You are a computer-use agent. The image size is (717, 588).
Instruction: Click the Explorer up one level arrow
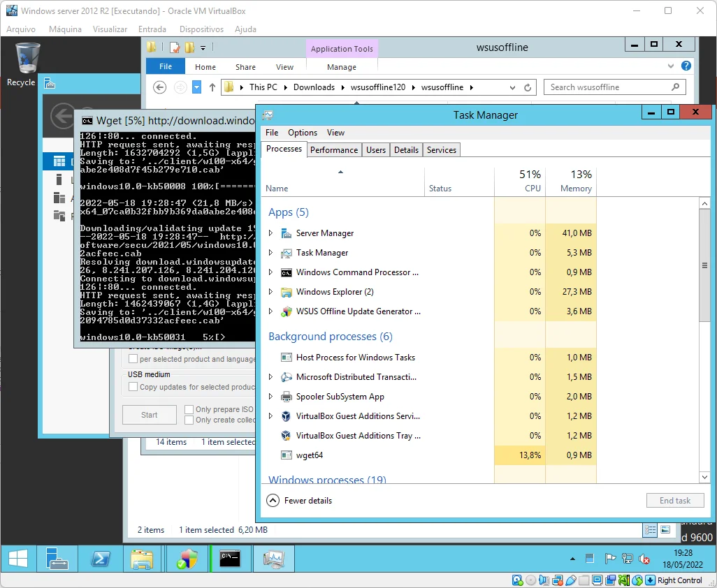coord(212,87)
